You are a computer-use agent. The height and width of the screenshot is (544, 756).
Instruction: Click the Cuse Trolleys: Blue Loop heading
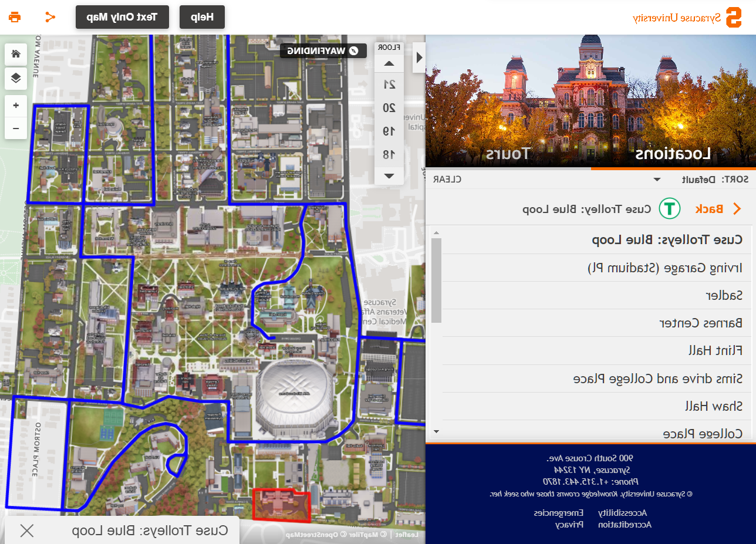(x=667, y=240)
